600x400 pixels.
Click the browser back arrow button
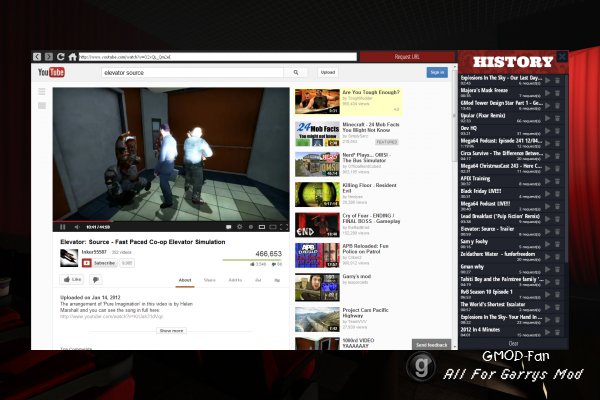37,57
